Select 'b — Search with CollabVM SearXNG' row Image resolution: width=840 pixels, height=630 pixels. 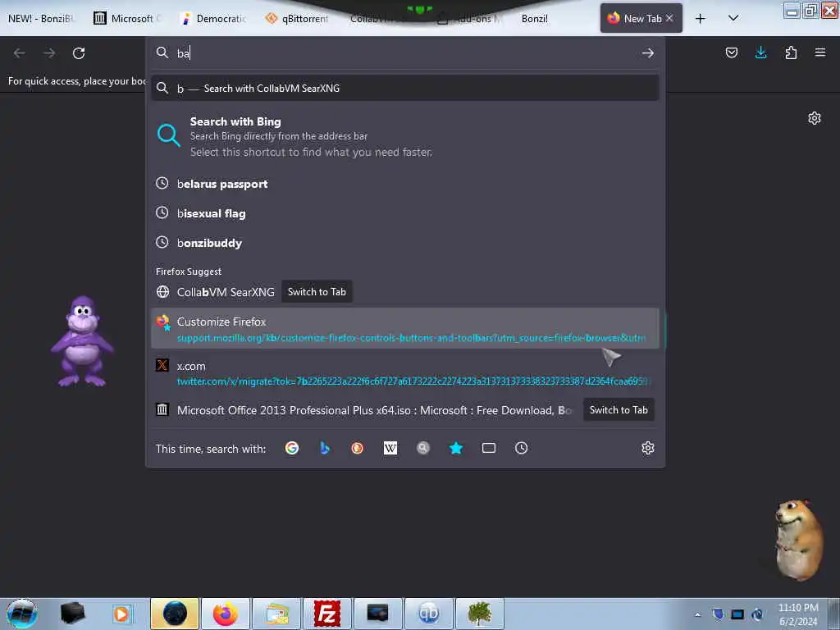tap(405, 89)
